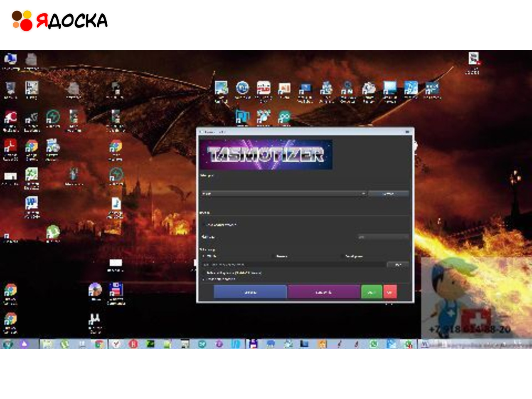Image resolution: width=532 pixels, height=399 pixels.
Task: Open the green WhatsApp taskbar icon
Action: click(x=373, y=344)
